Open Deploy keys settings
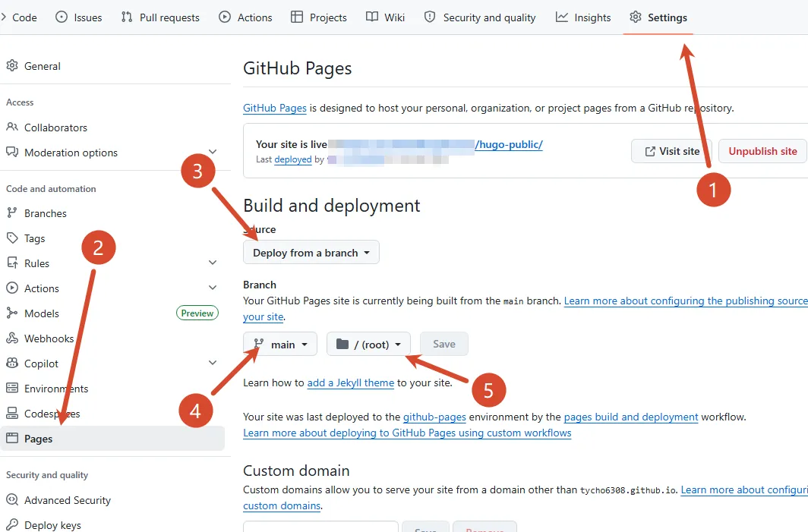This screenshot has height=532, width=808. [x=112, y=524]
